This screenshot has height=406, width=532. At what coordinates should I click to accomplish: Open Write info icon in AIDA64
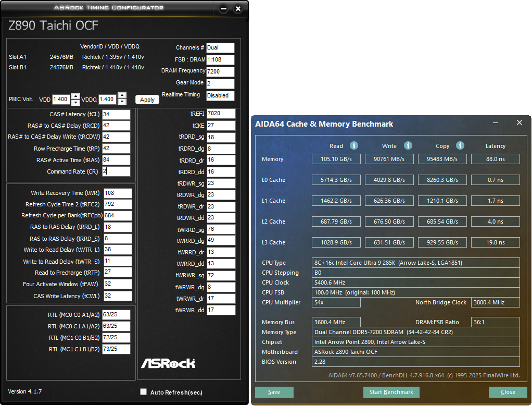click(408, 145)
